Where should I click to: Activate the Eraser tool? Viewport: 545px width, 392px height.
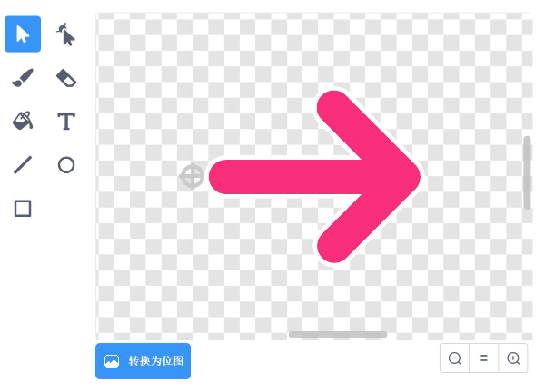click(x=66, y=78)
